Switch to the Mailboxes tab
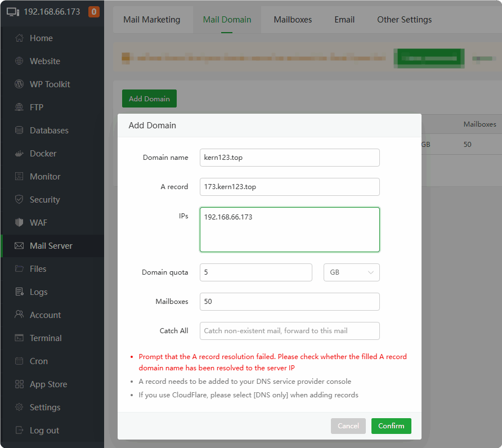 pos(293,20)
